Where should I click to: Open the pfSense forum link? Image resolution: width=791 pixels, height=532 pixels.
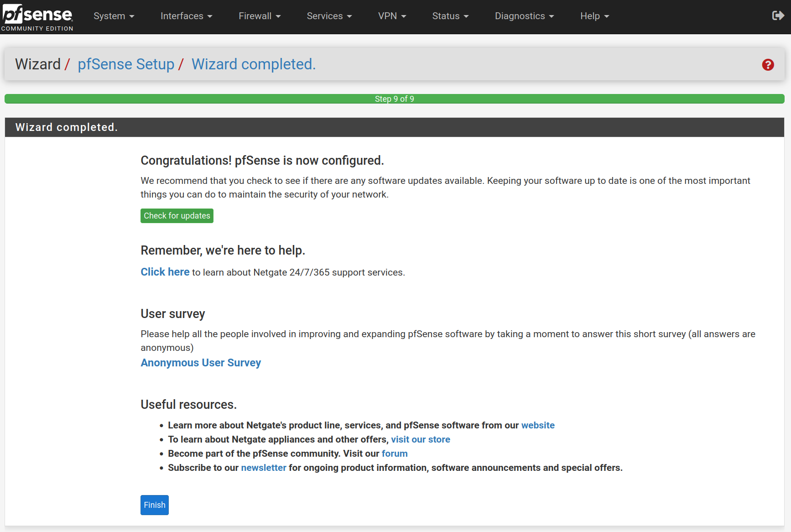coord(395,454)
